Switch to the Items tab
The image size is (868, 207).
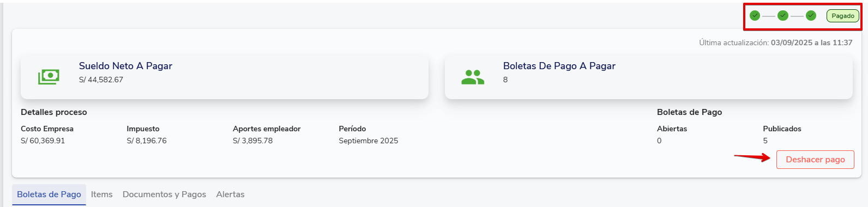coord(102,194)
